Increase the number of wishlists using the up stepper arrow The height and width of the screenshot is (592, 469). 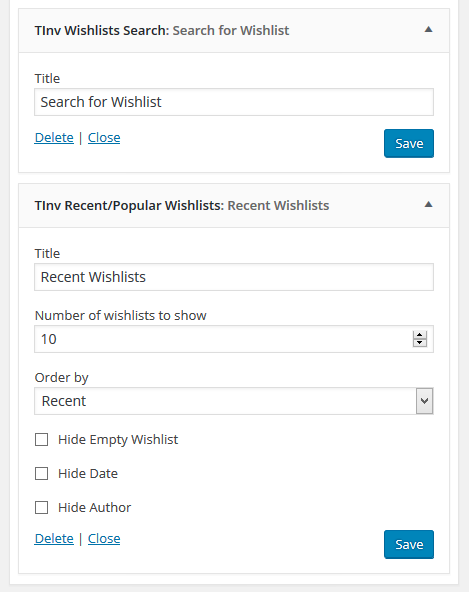[x=420, y=335]
